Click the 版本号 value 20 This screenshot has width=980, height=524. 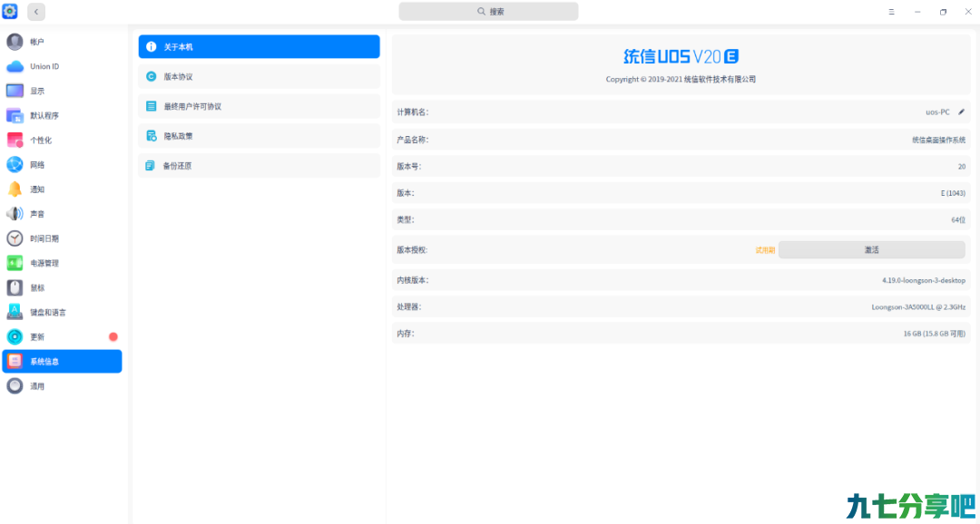click(x=961, y=167)
